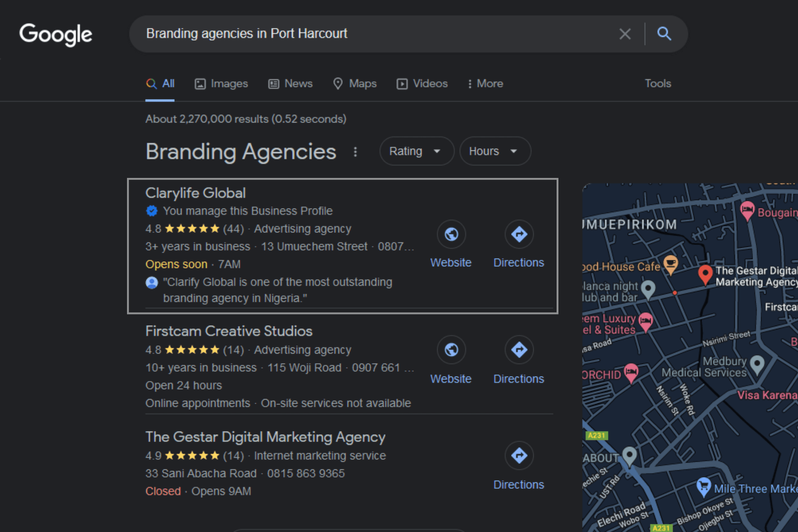Click red Gestar map pin
Image resolution: width=798 pixels, height=532 pixels.
(x=705, y=275)
